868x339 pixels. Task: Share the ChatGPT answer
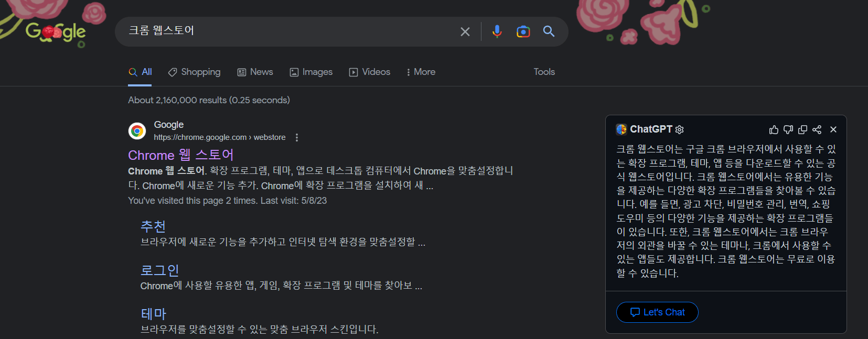[817, 129]
